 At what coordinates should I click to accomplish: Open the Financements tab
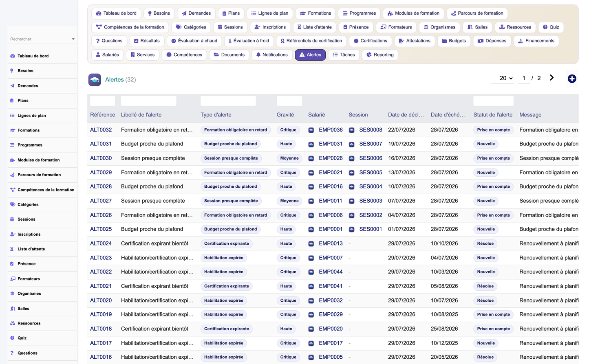pyautogui.click(x=536, y=41)
